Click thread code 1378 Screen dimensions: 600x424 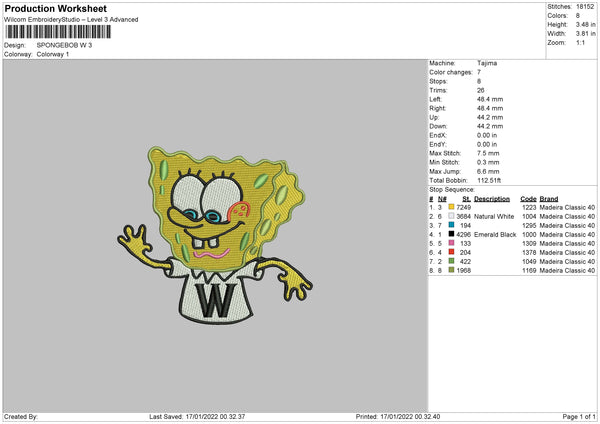coord(529,253)
